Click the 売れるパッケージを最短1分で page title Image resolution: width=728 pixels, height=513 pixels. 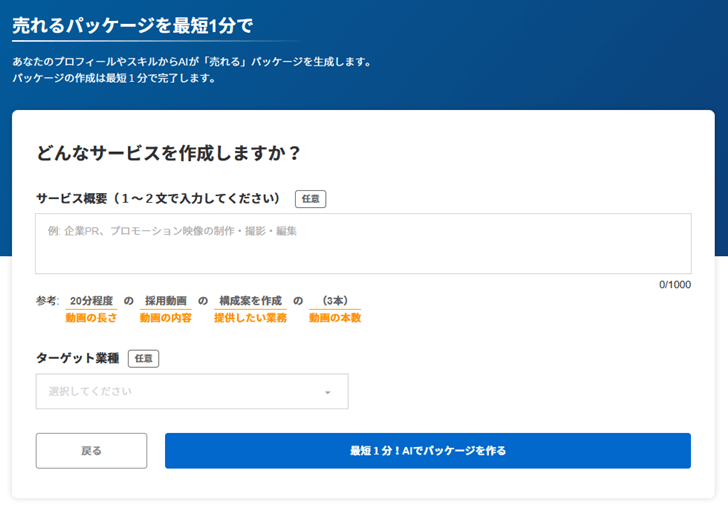tap(132, 27)
